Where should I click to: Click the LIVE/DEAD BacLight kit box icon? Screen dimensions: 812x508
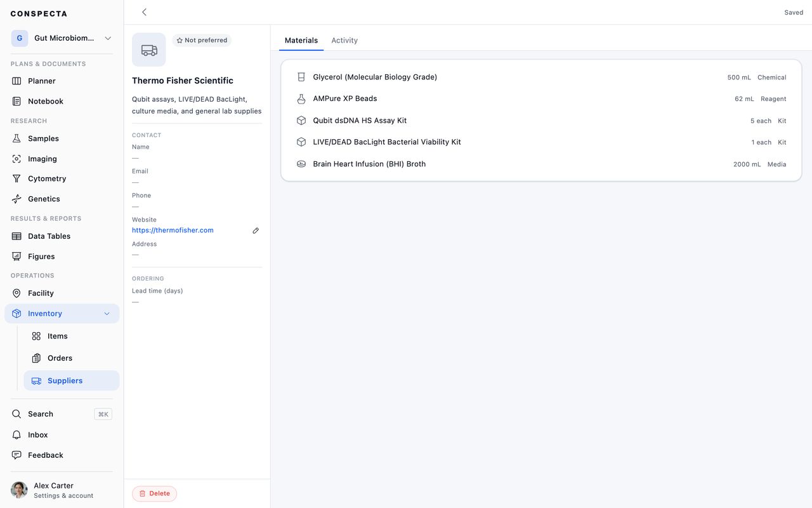click(301, 142)
